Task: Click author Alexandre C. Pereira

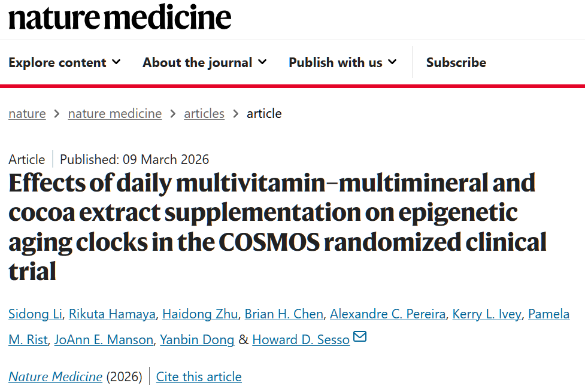Action: point(387,314)
